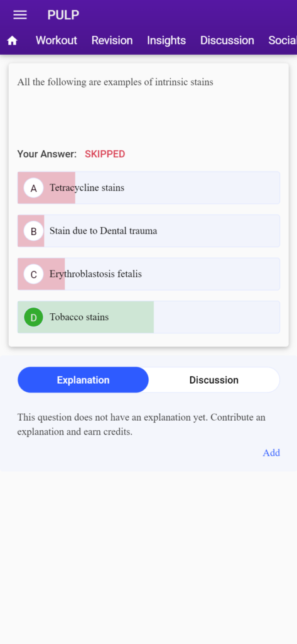
Task: Choose the Stain due to Dental trauma answer
Action: point(148,231)
